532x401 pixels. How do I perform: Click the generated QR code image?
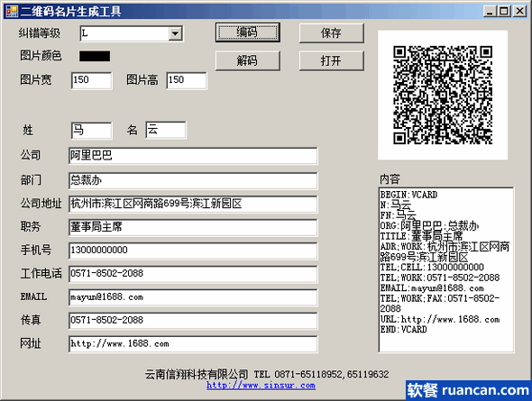443,96
